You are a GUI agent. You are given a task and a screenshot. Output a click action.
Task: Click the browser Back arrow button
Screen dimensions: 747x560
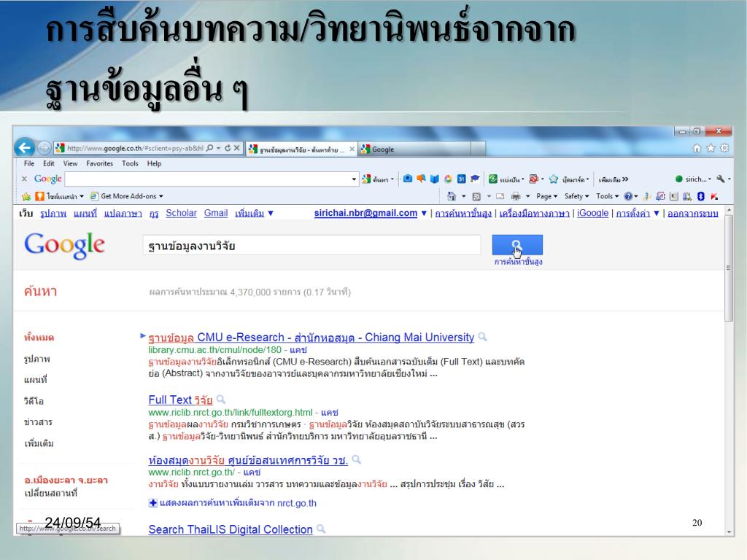[x=25, y=148]
